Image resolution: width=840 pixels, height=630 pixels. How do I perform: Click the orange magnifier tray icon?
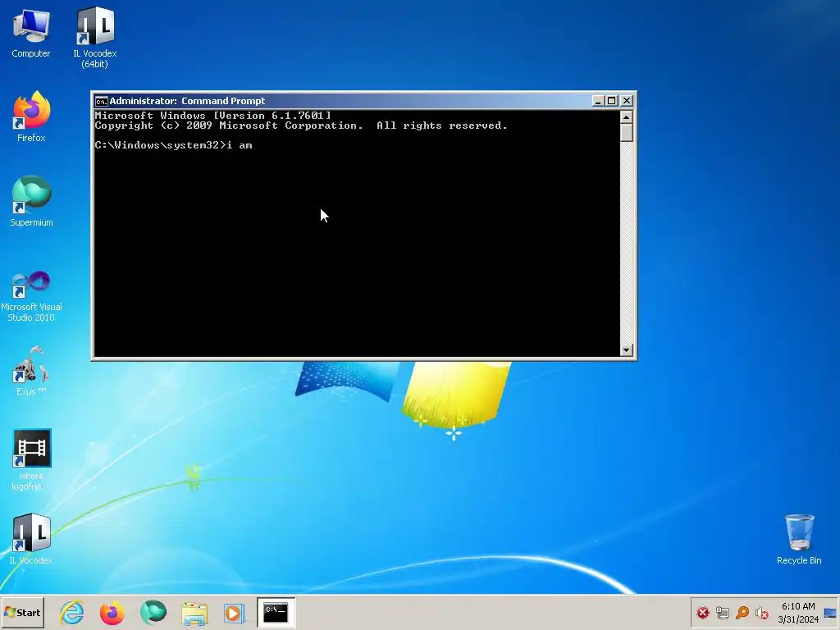tap(742, 612)
